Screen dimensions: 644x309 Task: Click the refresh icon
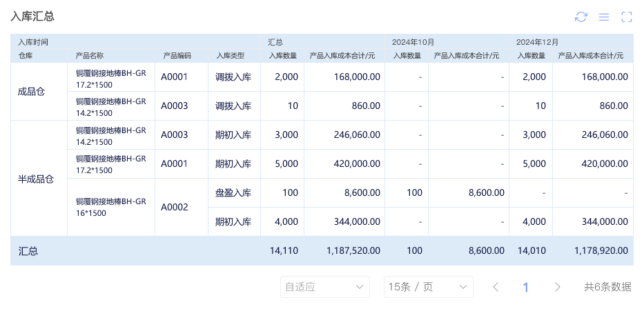581,17
